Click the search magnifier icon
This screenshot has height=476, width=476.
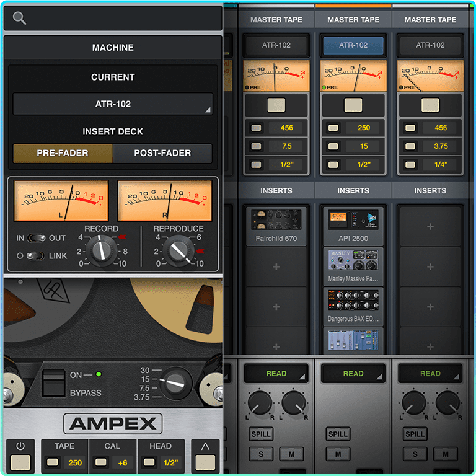point(19,18)
